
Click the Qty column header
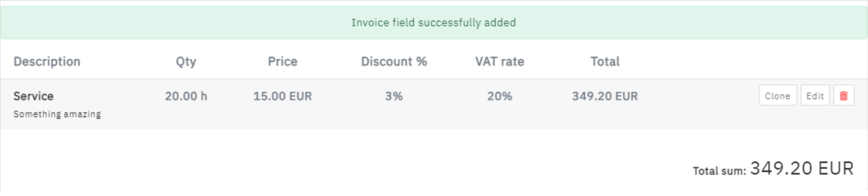pyautogui.click(x=186, y=61)
